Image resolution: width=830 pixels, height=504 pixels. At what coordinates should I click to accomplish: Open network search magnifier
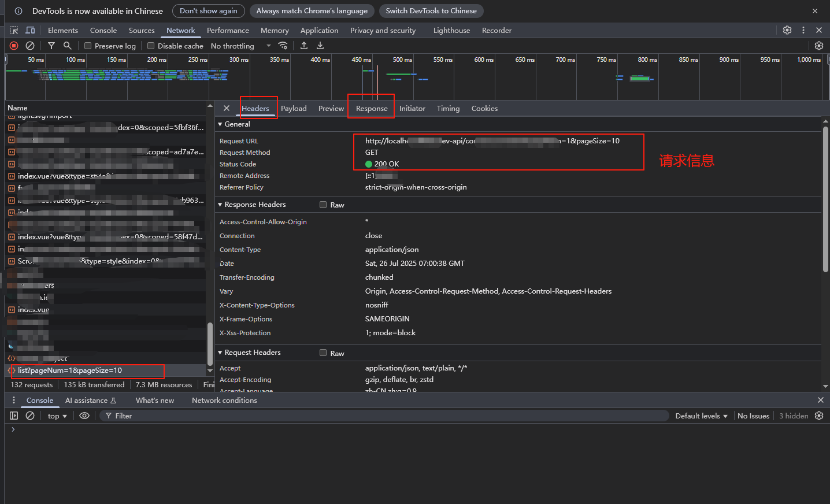(68, 46)
